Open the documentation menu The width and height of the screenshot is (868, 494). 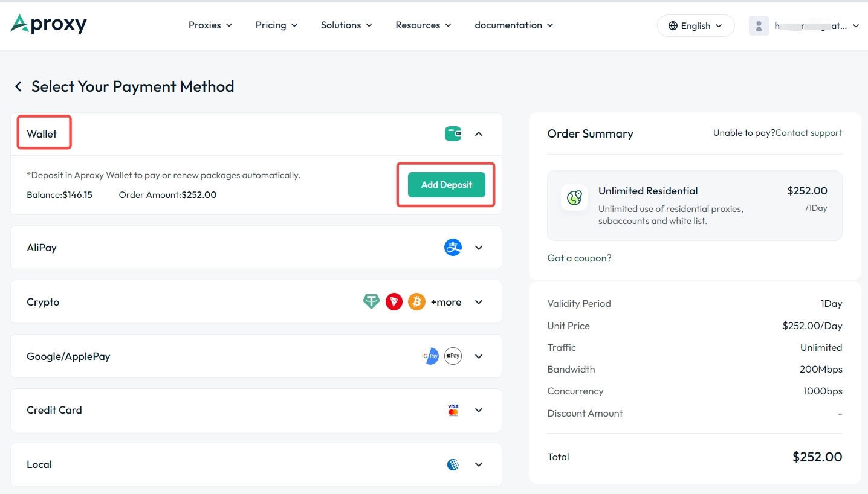click(514, 25)
